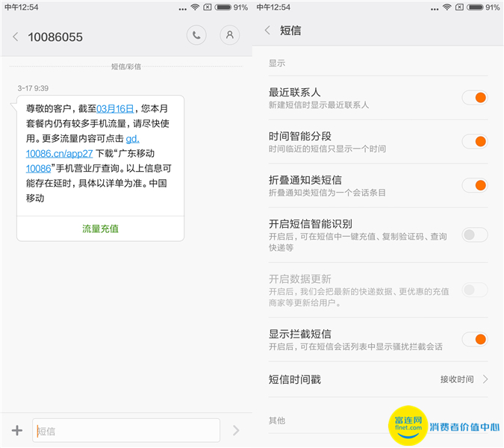The width and height of the screenshot is (504, 448).
Task: Tap the no-SIM box icon in the left status bar
Action: click(208, 7)
